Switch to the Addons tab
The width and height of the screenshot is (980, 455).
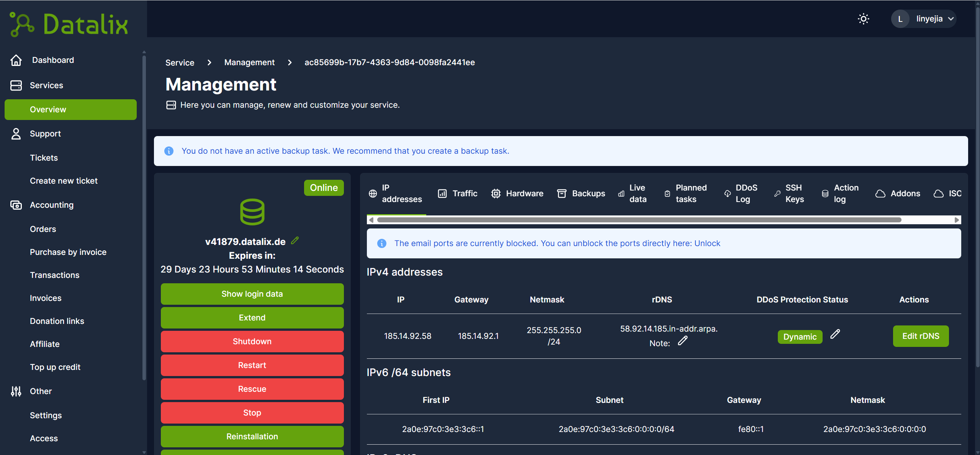tap(898, 194)
